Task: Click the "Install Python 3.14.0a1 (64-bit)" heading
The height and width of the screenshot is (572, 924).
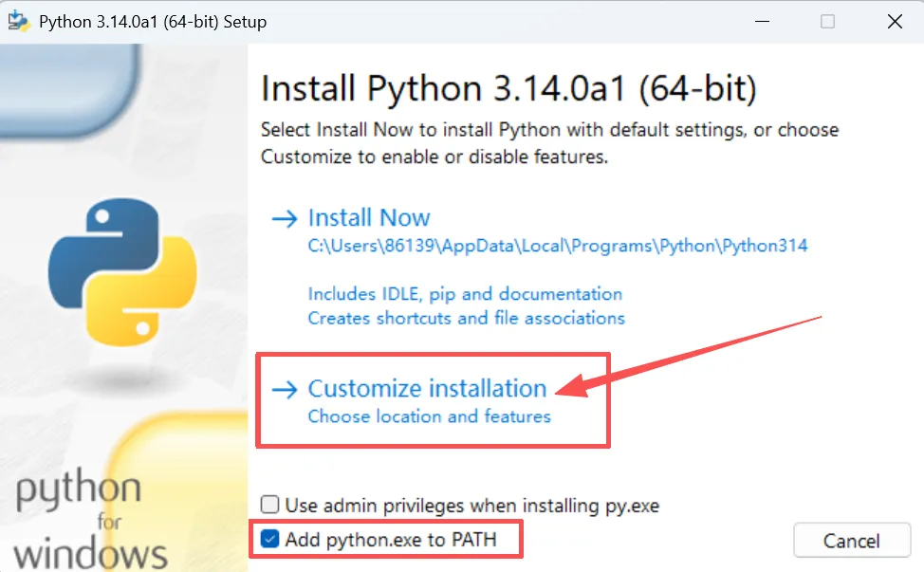Action: [x=508, y=89]
